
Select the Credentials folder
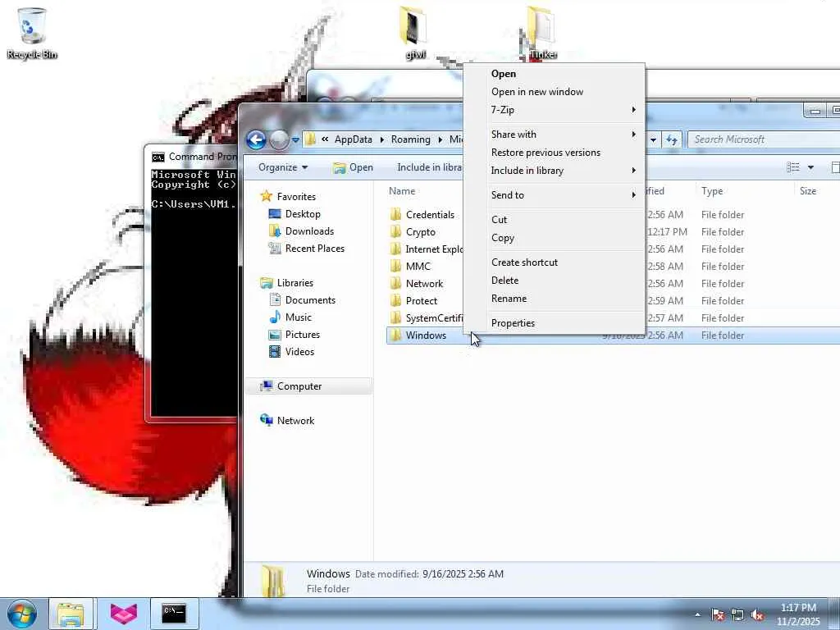tap(423, 215)
